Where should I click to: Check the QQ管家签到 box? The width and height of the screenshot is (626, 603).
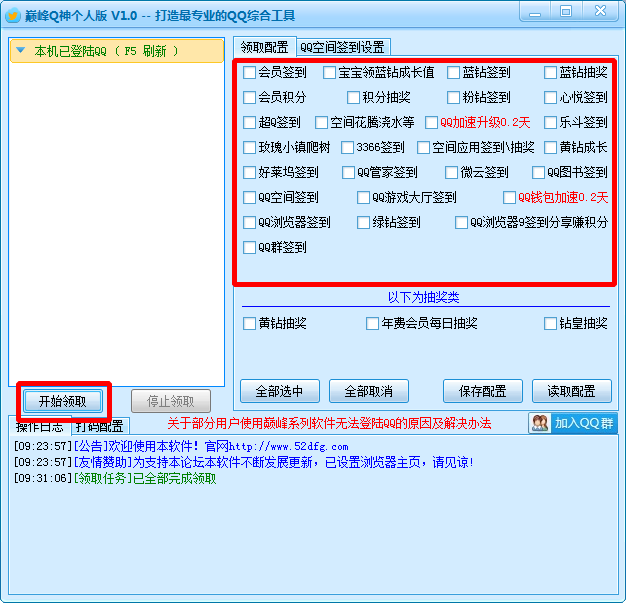coord(348,173)
